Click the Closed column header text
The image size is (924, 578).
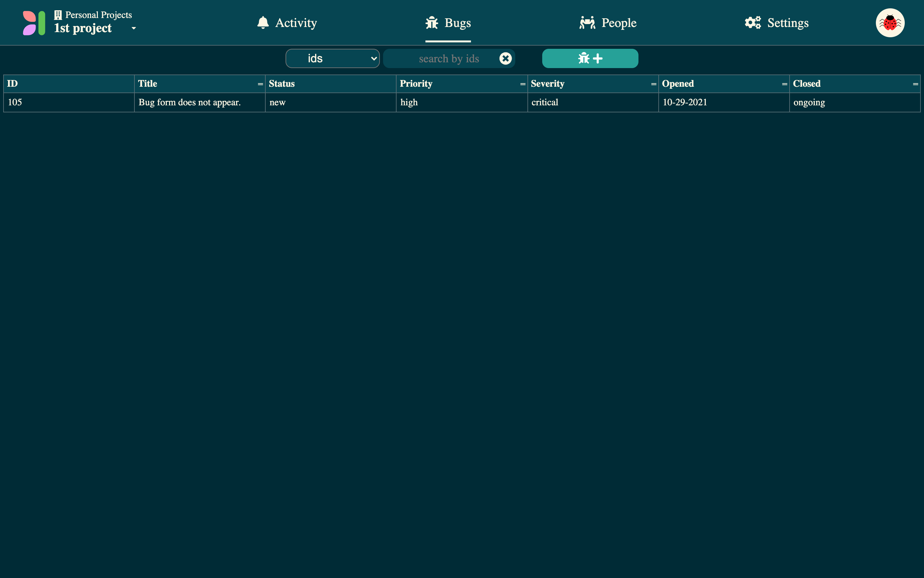pyautogui.click(x=806, y=84)
